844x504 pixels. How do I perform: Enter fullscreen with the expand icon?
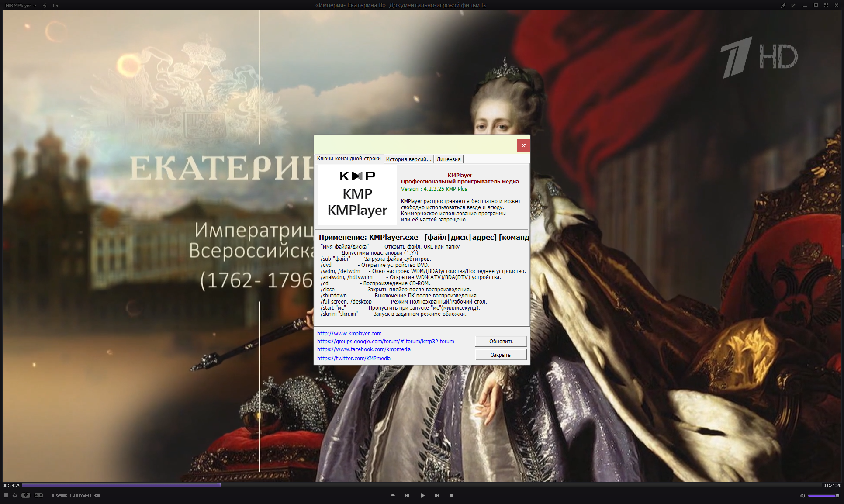pyautogui.click(x=826, y=6)
